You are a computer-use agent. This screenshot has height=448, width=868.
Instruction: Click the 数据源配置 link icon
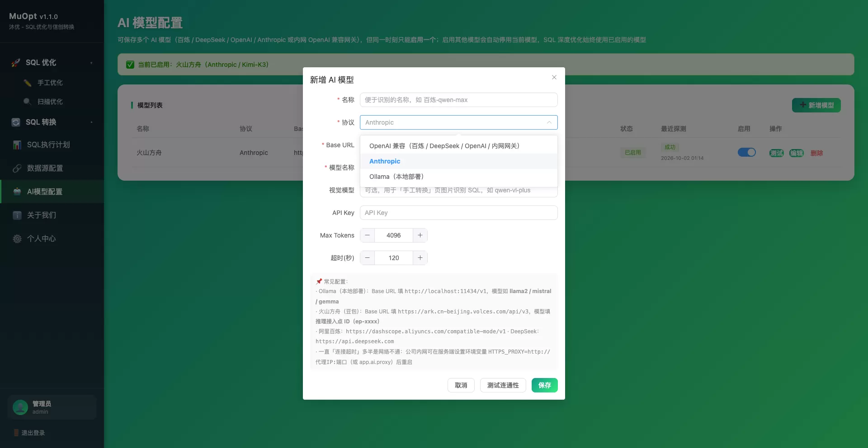click(17, 168)
